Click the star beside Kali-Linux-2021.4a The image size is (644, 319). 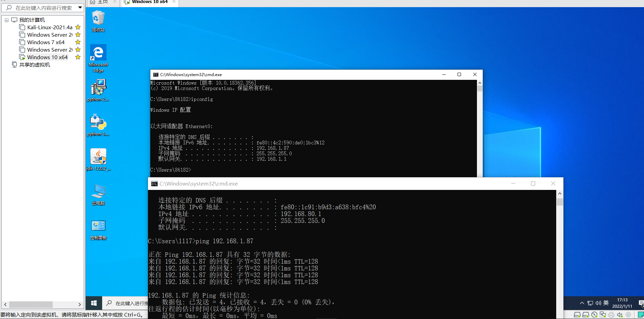(78, 27)
